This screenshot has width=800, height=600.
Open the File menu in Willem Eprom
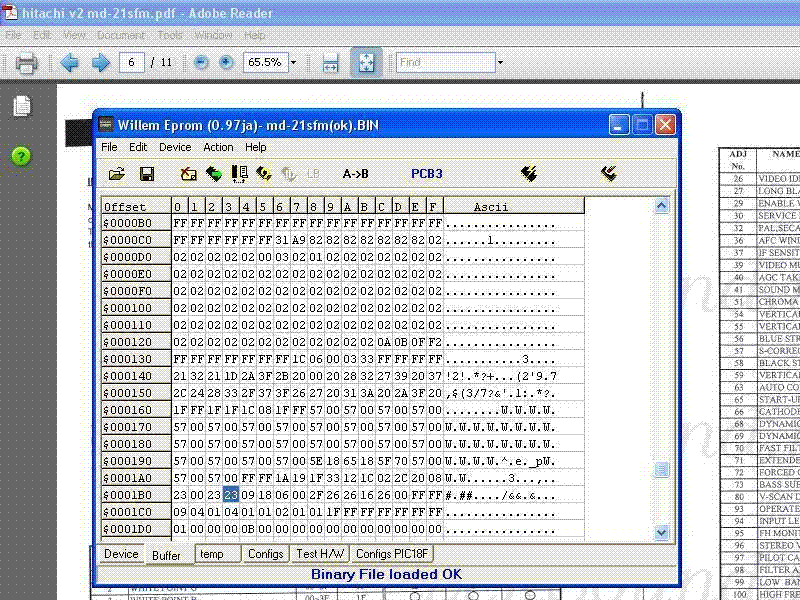109,147
